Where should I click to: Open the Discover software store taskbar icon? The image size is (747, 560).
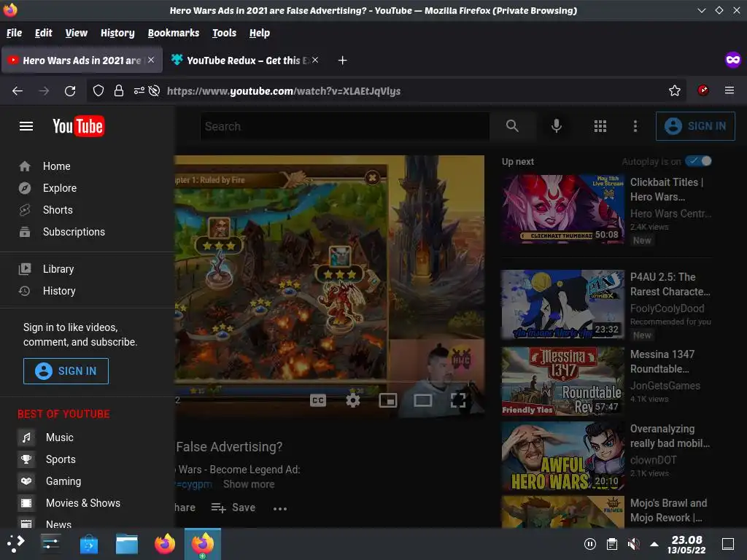tap(88, 544)
